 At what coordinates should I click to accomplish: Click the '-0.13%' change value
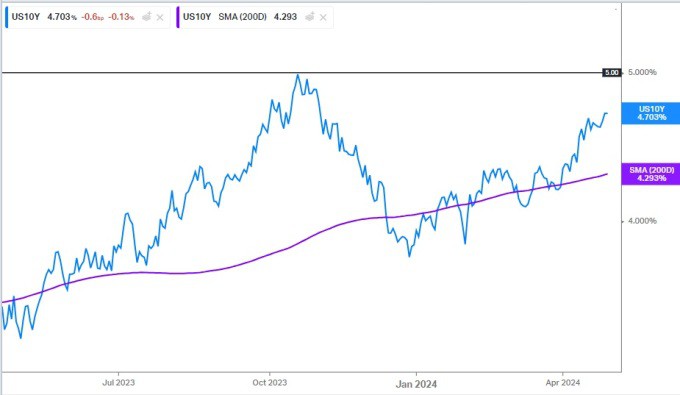(x=121, y=17)
